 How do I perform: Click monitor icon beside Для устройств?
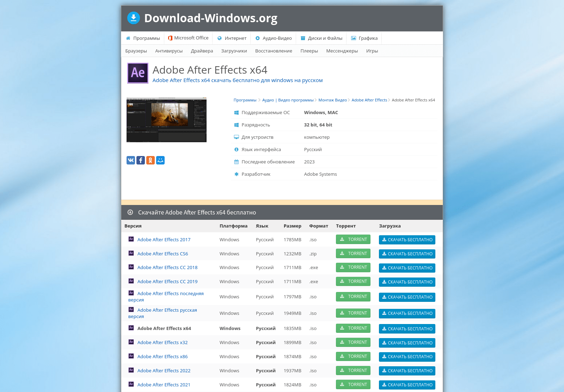point(237,137)
